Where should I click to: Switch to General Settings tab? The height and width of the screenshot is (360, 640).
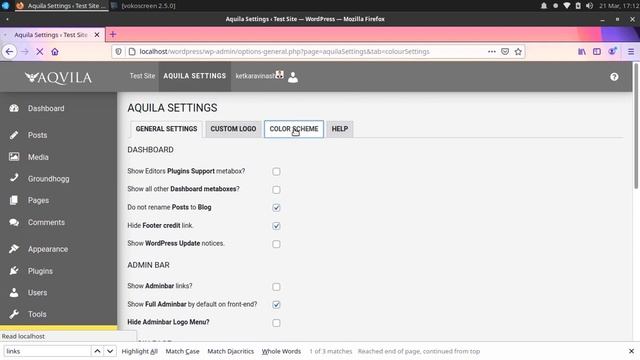tap(166, 129)
